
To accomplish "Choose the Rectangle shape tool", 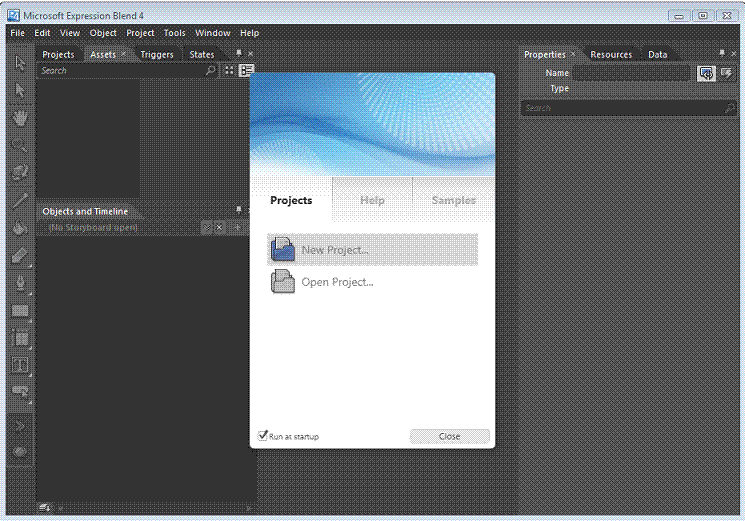I will (x=20, y=311).
